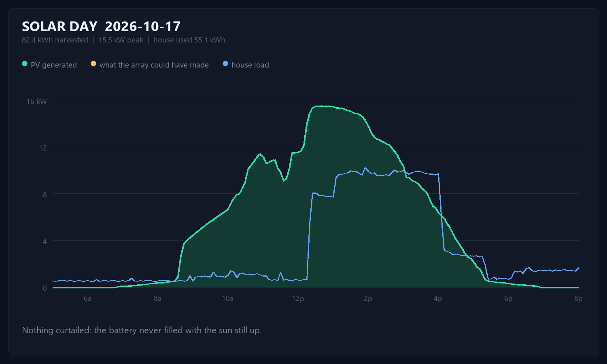This screenshot has width=607, height=364.
Task: Toggle the "house load" legend label
Action: click(x=250, y=65)
